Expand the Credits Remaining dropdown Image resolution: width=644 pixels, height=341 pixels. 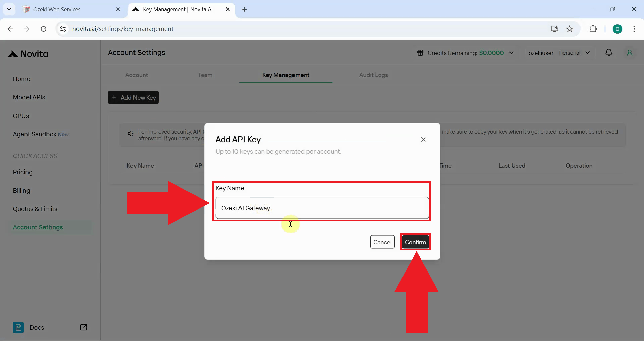click(x=511, y=53)
